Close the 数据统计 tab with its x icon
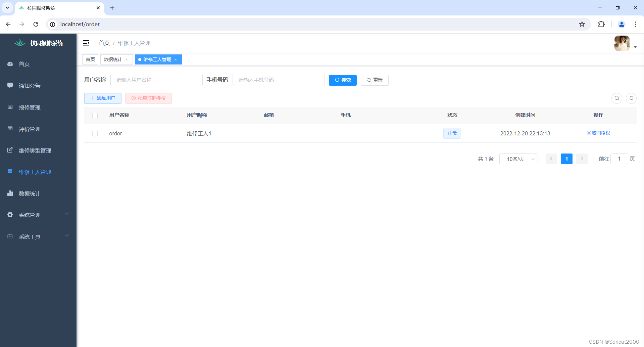644x347 pixels. 127,60
